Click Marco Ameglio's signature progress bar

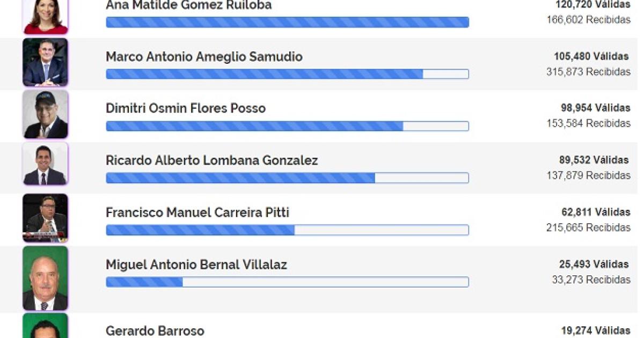pos(287,74)
